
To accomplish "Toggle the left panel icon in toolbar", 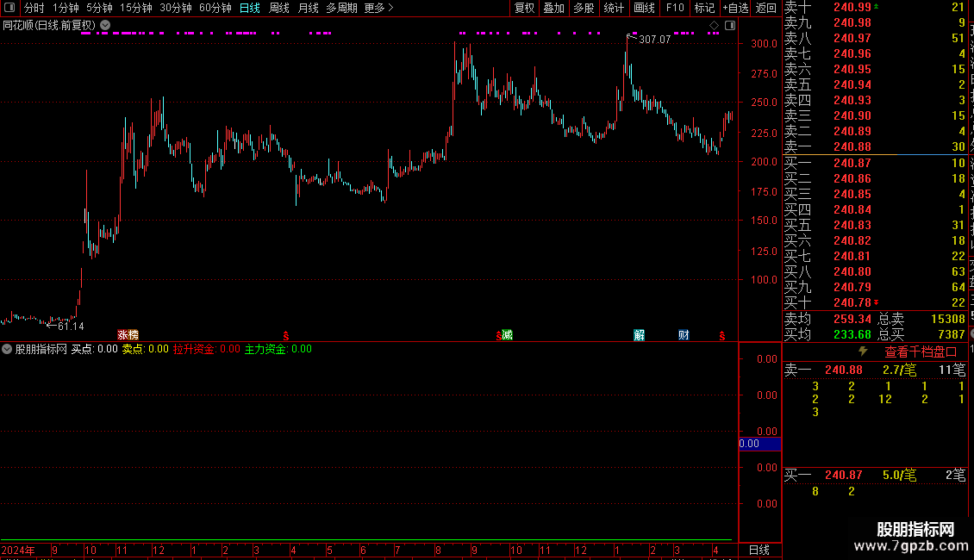I will (9, 8).
